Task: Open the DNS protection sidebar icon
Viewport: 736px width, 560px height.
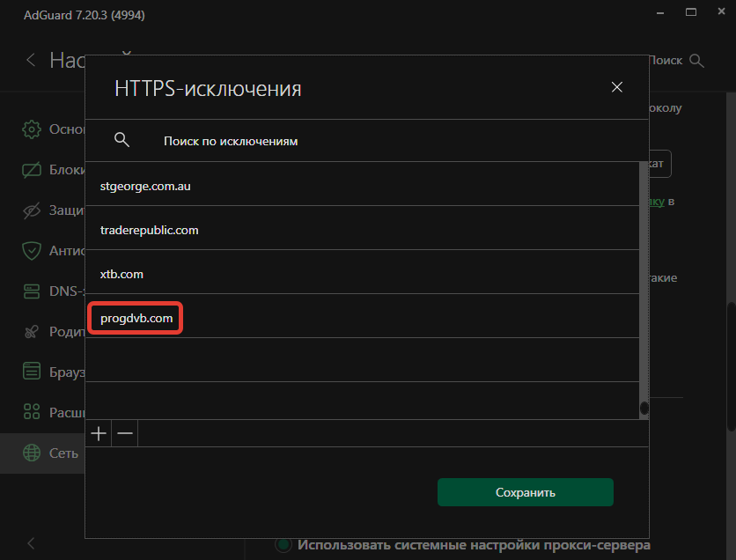Action: tap(32, 291)
